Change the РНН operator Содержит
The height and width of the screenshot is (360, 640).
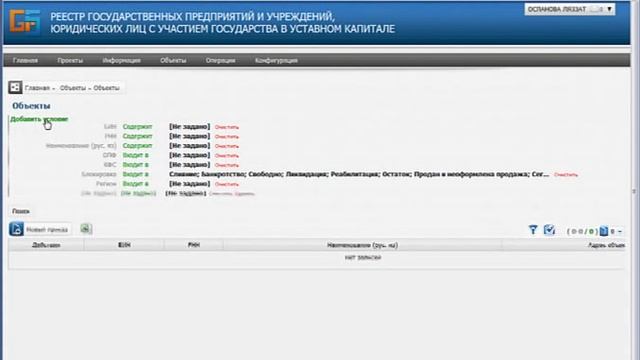coord(137,136)
